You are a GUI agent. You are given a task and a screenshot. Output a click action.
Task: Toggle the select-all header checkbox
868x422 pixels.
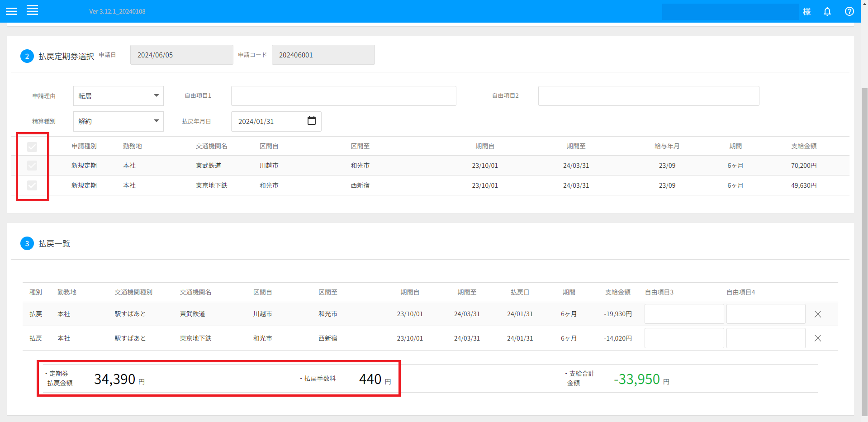click(32, 147)
